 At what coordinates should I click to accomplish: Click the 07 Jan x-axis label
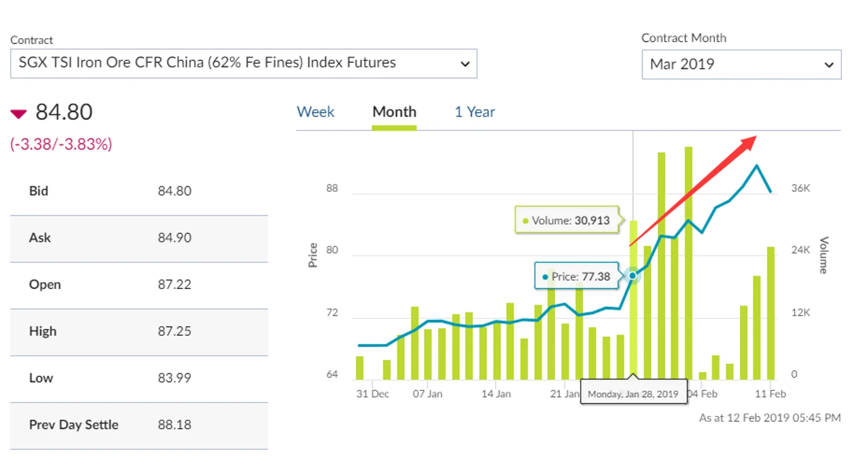[427, 393]
